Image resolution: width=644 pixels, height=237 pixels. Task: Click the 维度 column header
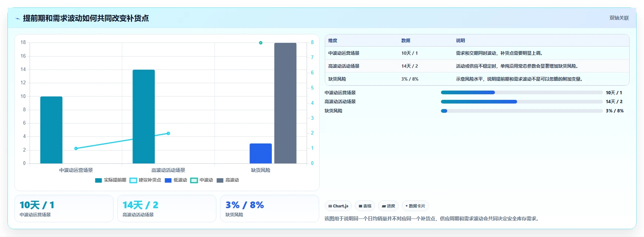(x=333, y=41)
